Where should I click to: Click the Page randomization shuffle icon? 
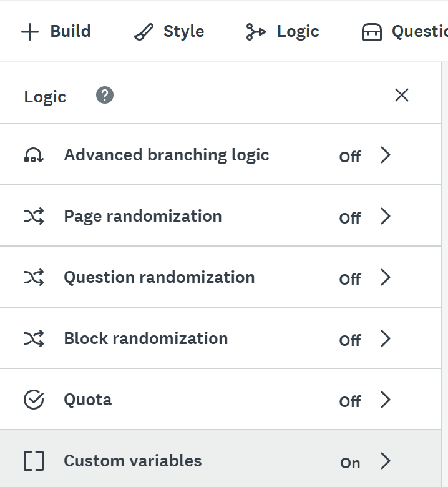click(x=33, y=217)
